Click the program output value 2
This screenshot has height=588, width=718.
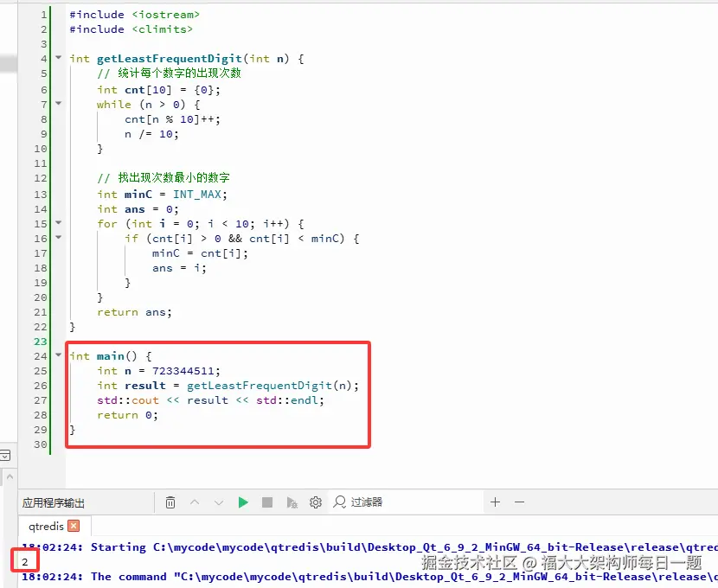click(25, 562)
